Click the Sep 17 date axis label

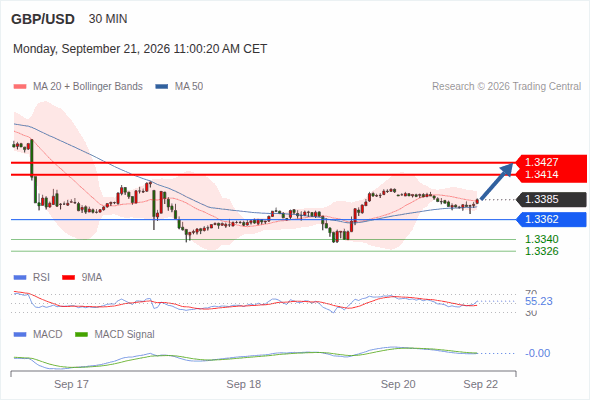pyautogui.click(x=71, y=384)
